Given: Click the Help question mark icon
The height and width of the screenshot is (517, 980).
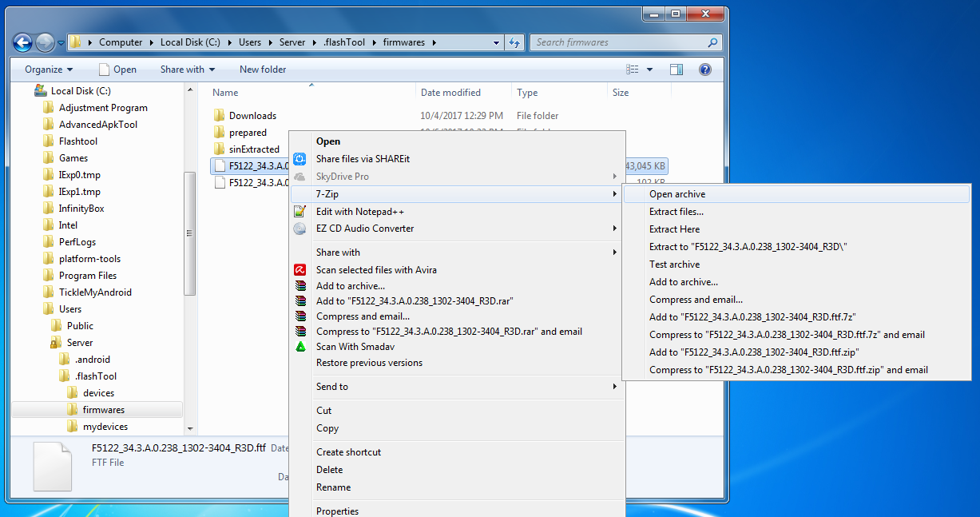Looking at the screenshot, I should coord(704,70).
